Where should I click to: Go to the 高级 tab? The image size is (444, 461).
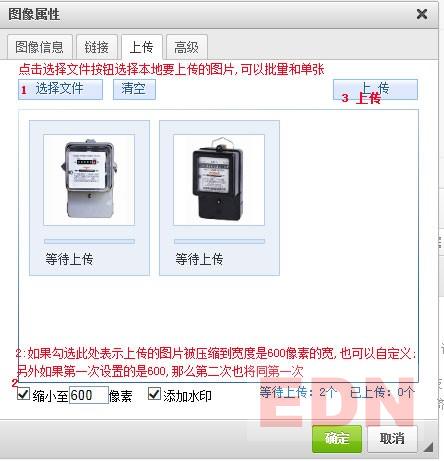coord(187,47)
